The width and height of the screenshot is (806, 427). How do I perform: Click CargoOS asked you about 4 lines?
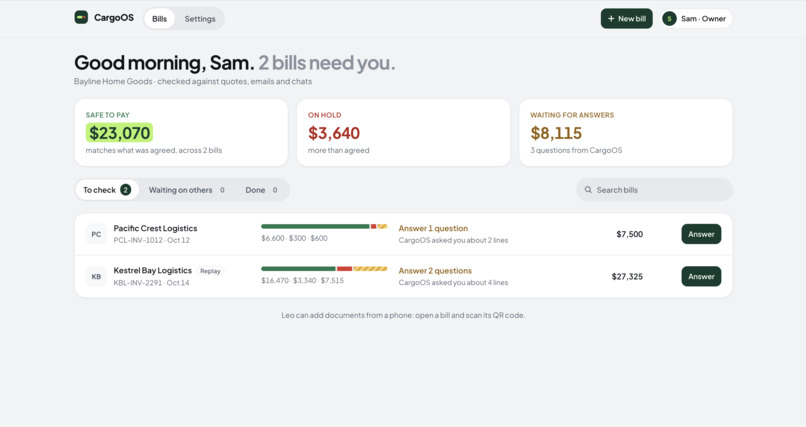pyautogui.click(x=453, y=283)
